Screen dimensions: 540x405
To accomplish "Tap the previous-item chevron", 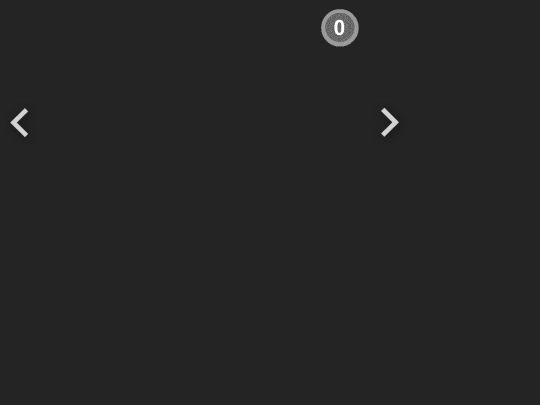I will point(19,122).
